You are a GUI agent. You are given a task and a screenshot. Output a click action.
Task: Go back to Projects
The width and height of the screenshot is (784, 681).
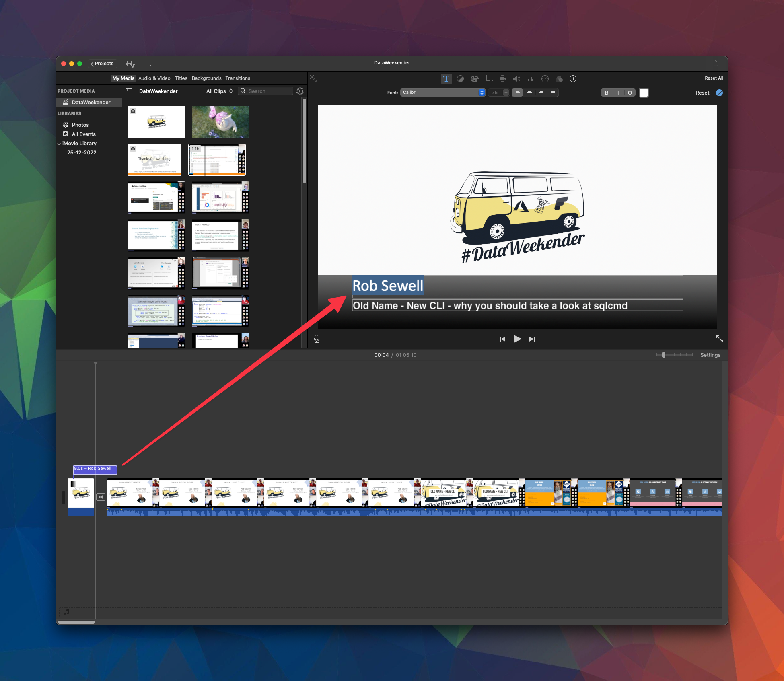pos(102,64)
